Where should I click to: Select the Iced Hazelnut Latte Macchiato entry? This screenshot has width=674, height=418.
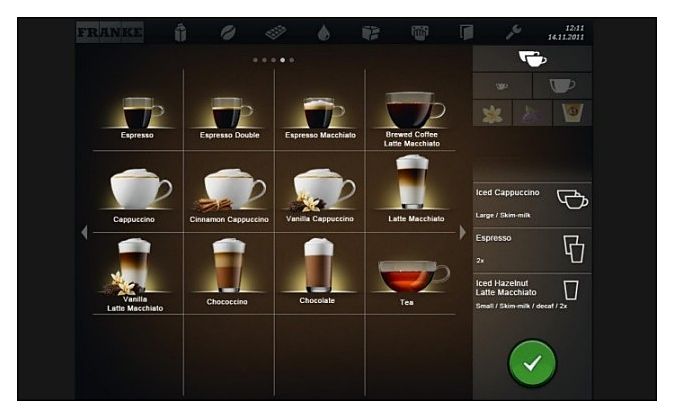coord(532,294)
